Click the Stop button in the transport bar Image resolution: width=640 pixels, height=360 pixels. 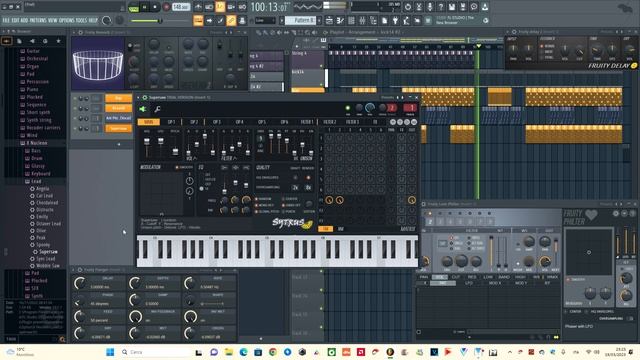155,7
